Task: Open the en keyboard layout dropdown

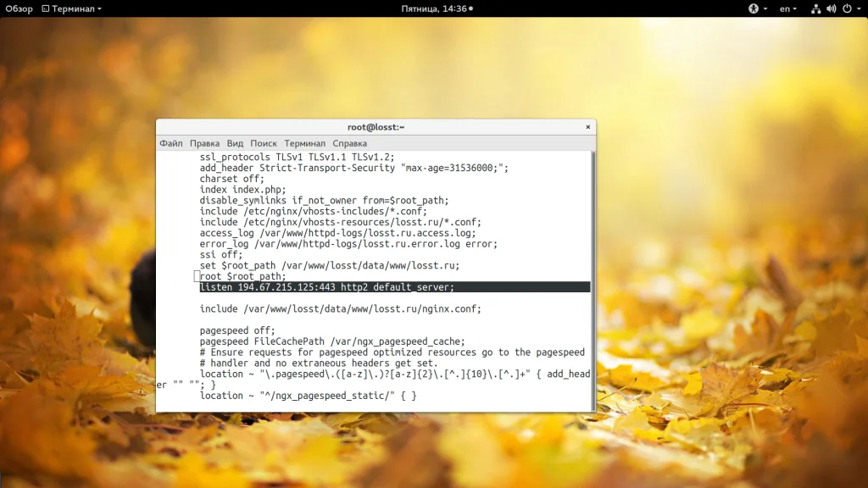Action: pyautogui.click(x=788, y=8)
